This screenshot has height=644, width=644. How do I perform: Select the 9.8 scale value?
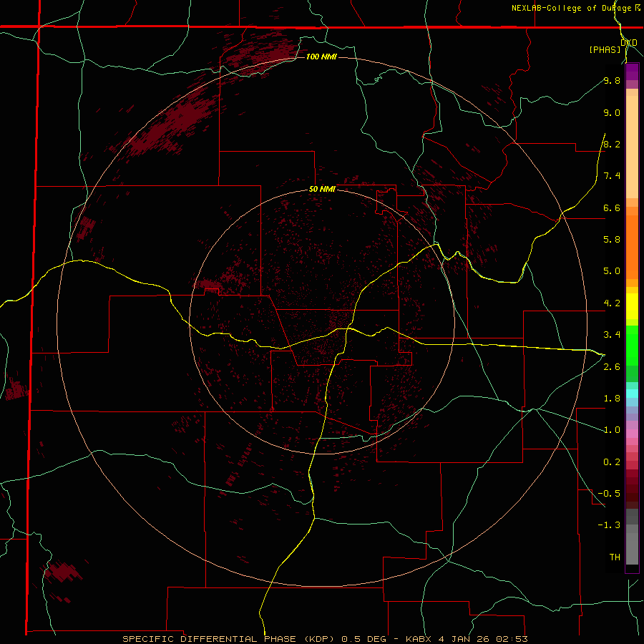tap(612, 80)
